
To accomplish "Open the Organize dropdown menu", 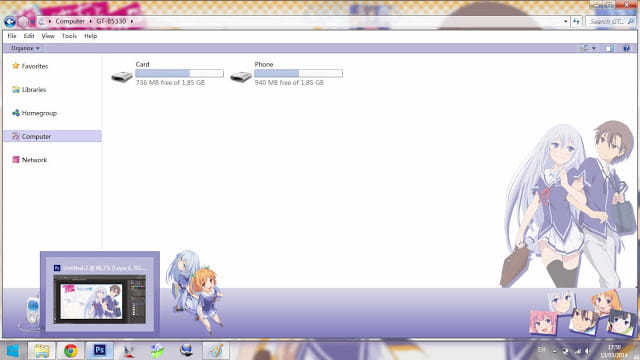I will point(25,48).
